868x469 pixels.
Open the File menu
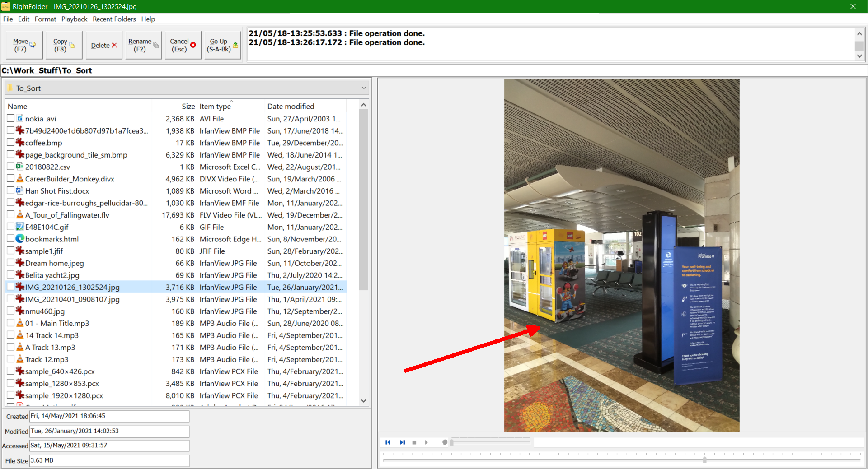pyautogui.click(x=8, y=19)
